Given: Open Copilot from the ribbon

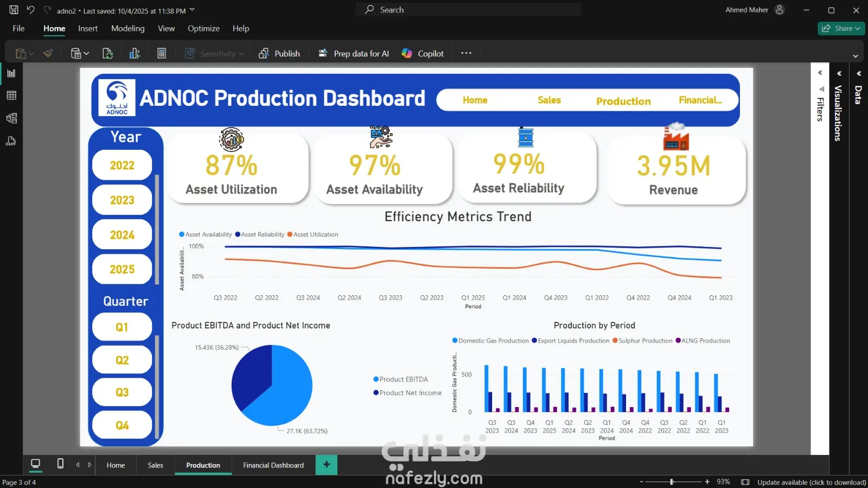Looking at the screenshot, I should 423,53.
